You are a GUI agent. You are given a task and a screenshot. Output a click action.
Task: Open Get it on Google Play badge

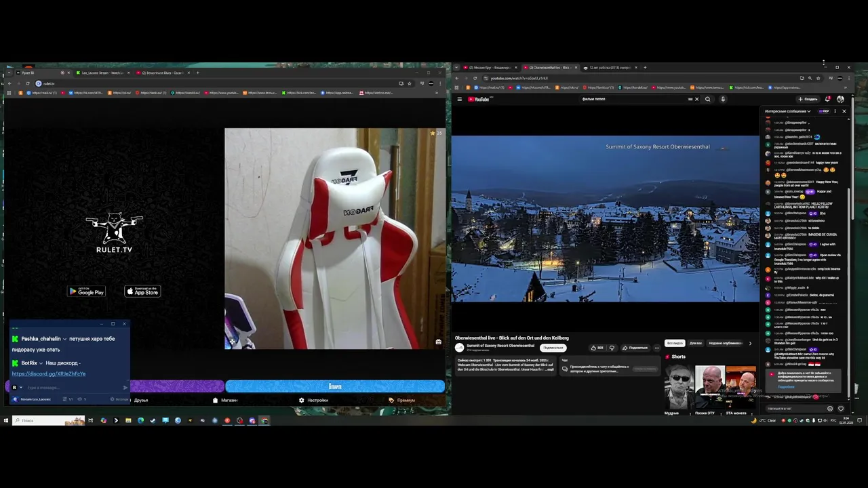86,291
